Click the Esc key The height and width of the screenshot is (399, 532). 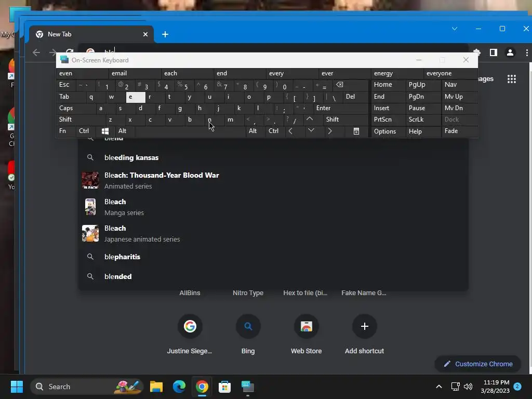pos(66,85)
